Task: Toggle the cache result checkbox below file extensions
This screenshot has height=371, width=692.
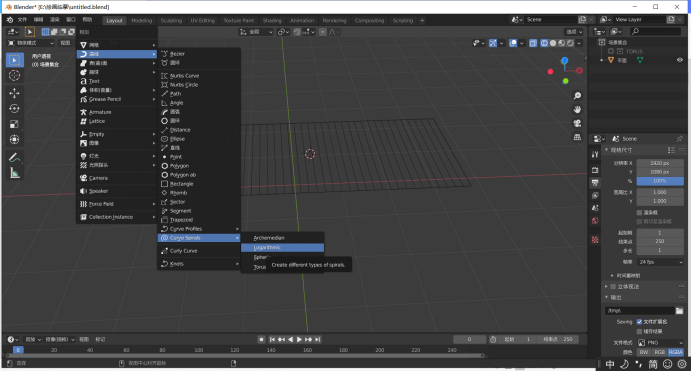Action: click(x=639, y=331)
